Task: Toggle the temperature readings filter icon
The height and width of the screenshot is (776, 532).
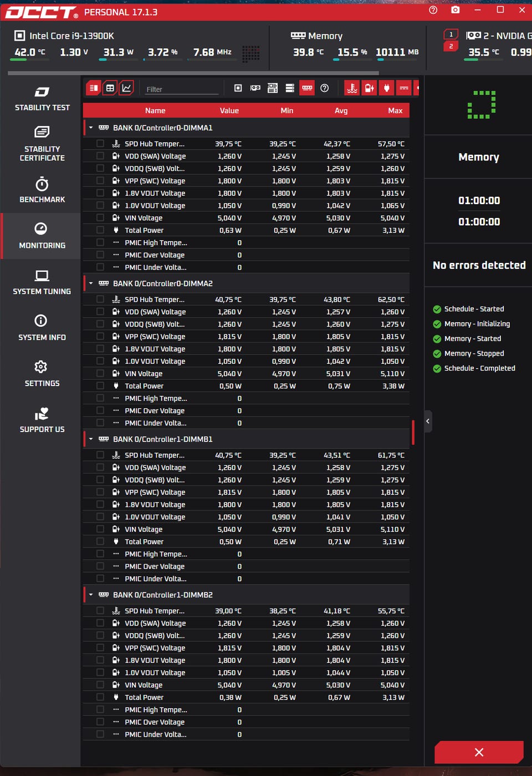Action: pyautogui.click(x=352, y=88)
